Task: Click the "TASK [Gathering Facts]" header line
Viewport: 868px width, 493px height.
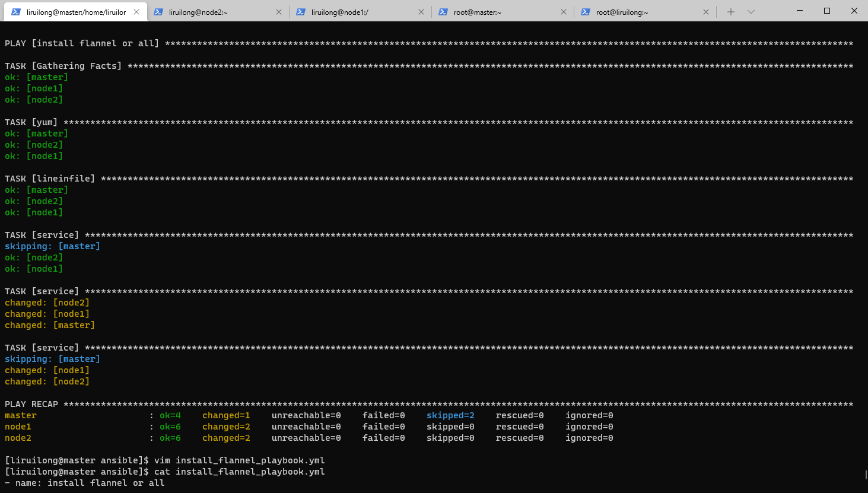Action: click(x=429, y=66)
